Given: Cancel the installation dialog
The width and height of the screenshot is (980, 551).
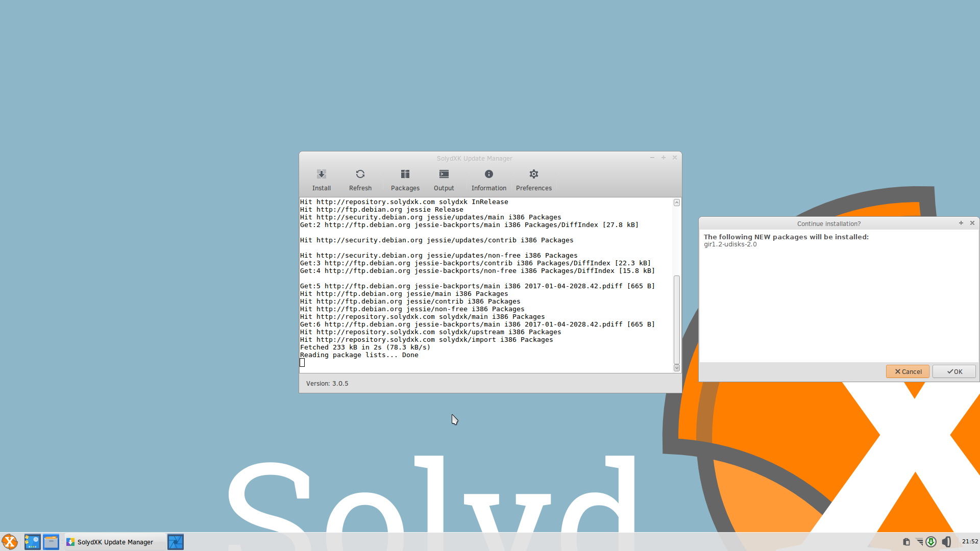Looking at the screenshot, I should coord(908,371).
